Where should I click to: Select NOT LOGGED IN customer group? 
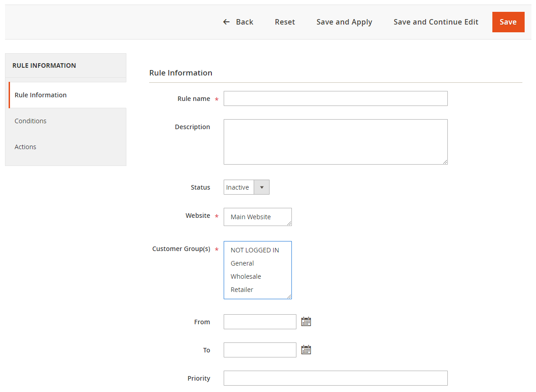(x=255, y=250)
